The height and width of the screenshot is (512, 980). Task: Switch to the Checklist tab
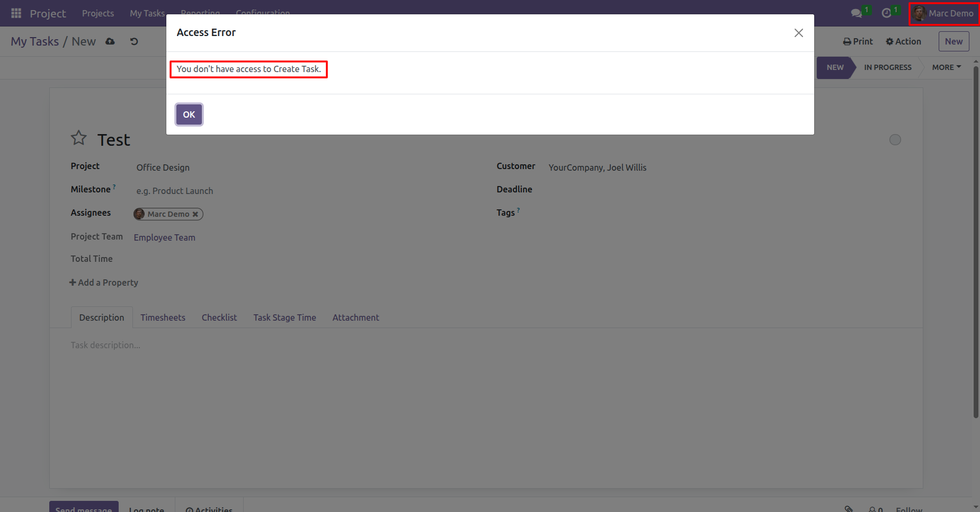pyautogui.click(x=219, y=317)
